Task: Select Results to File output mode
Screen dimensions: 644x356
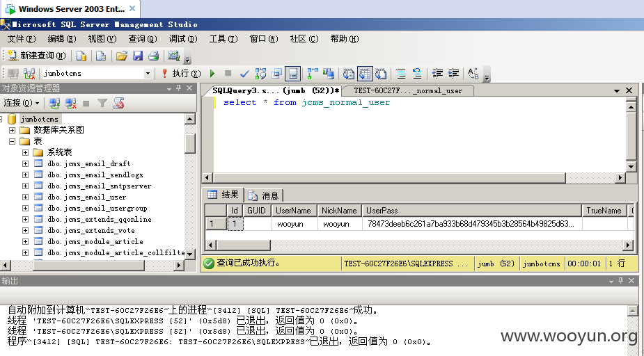Action: (x=381, y=74)
